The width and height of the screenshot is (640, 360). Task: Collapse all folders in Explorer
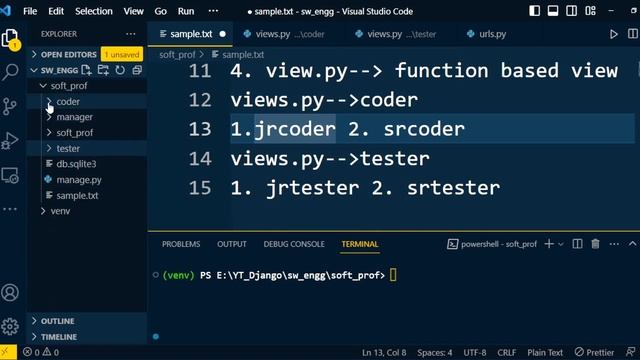tap(137, 70)
